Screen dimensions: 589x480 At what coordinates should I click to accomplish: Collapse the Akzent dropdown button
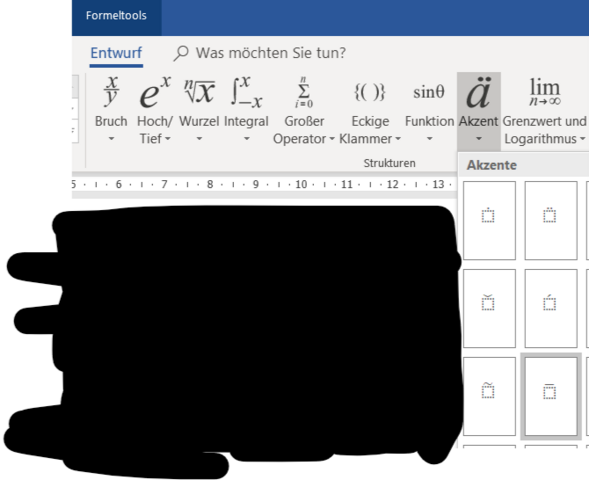coord(479,109)
